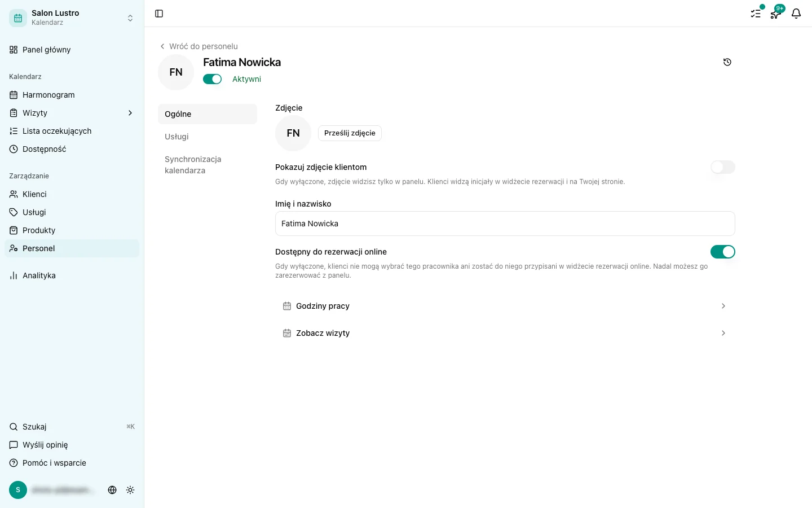812x508 pixels.
Task: Open the notifications bell
Action: 796,14
